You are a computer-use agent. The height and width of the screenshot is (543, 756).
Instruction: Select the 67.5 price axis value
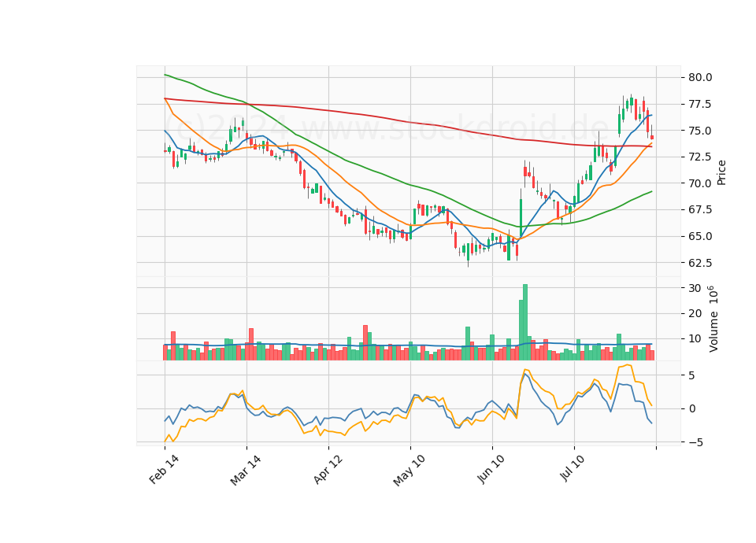700,209
